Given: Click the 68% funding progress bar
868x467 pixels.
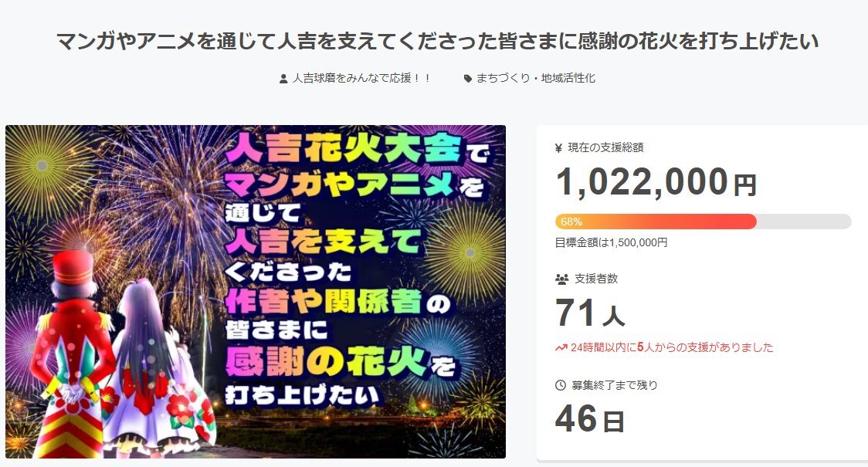Looking at the screenshot, I should click(x=703, y=222).
